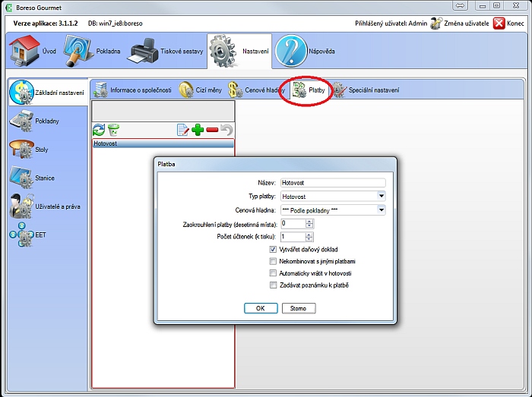The height and width of the screenshot is (397, 532).
Task: Confirm dialog with OK button
Action: [260, 308]
